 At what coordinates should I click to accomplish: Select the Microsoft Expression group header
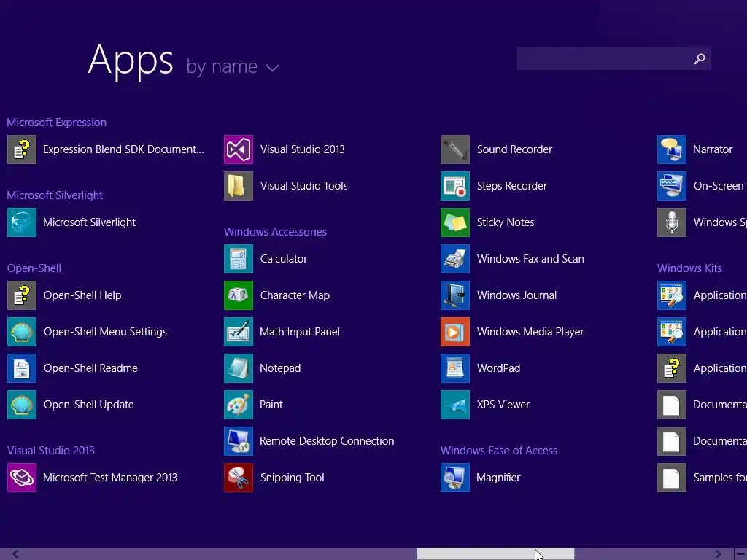pos(57,122)
